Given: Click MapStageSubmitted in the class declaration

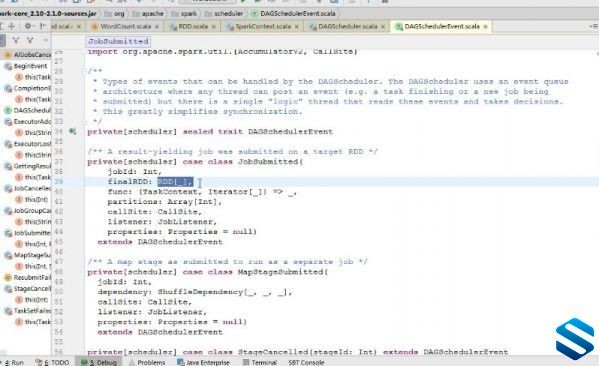Looking at the screenshot, I should tap(281, 272).
